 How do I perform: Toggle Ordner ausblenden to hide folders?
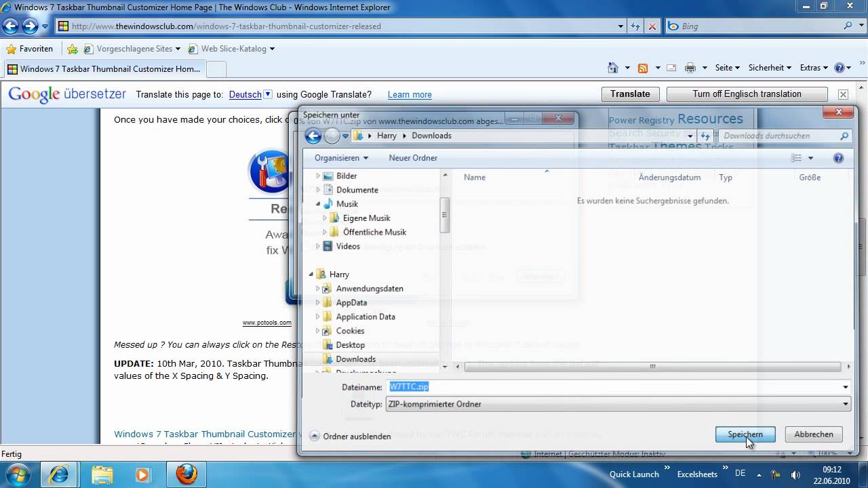point(351,436)
